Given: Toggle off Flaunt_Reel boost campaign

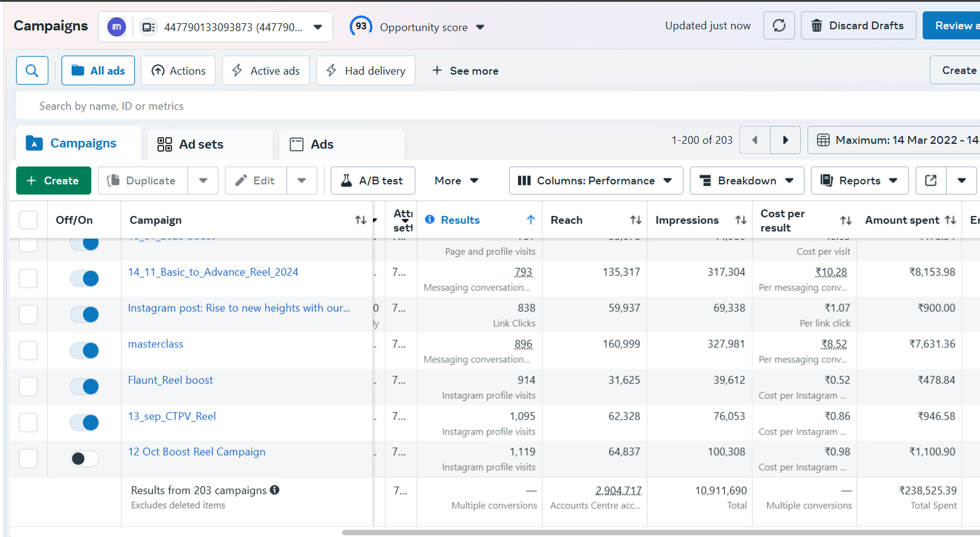Looking at the screenshot, I should pos(85,386).
